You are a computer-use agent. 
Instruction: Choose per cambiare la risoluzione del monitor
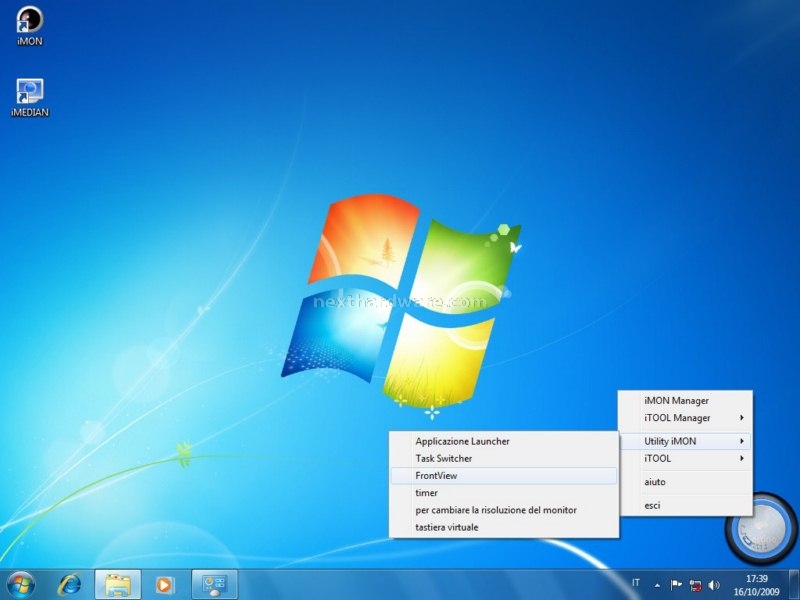click(504, 510)
